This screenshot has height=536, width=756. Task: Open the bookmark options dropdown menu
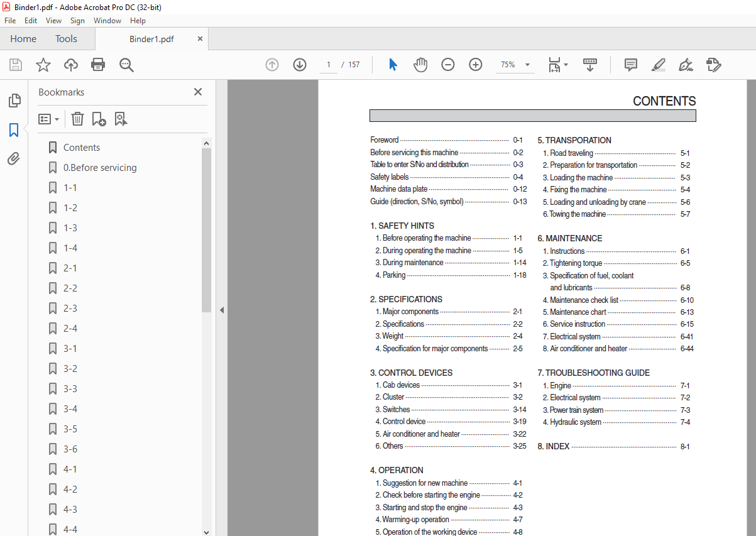pyautogui.click(x=48, y=119)
